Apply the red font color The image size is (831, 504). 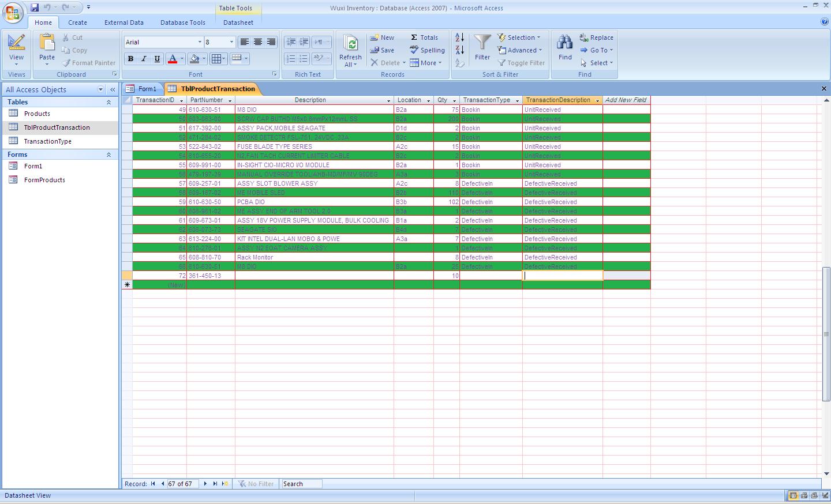pyautogui.click(x=172, y=59)
